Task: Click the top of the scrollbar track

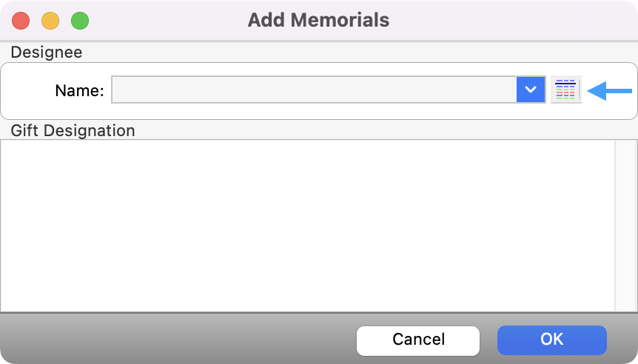Action: pyautogui.click(x=624, y=148)
